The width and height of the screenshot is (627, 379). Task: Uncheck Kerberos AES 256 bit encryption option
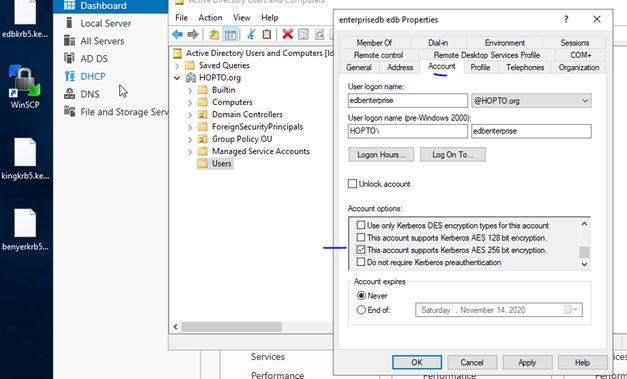tap(361, 250)
